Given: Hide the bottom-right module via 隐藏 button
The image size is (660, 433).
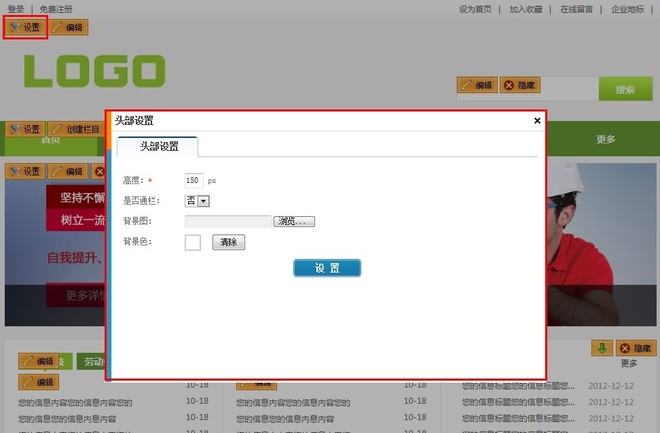Looking at the screenshot, I should (x=636, y=348).
